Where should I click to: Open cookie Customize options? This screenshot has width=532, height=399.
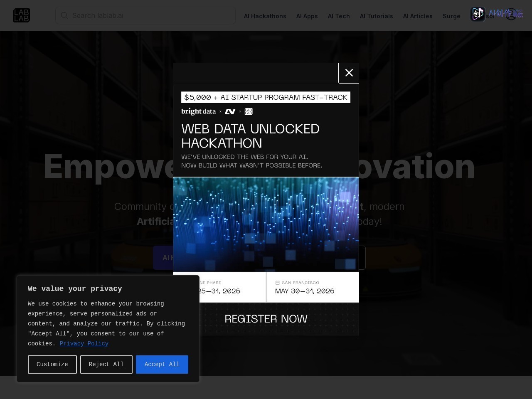52,365
